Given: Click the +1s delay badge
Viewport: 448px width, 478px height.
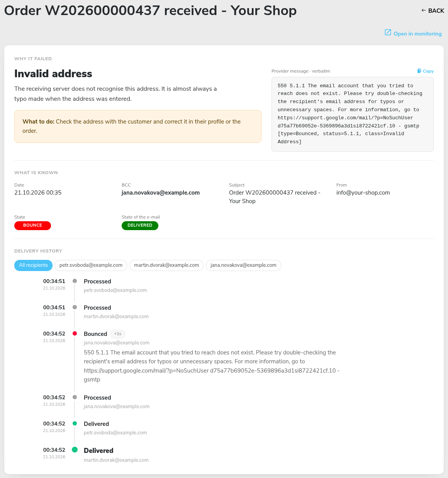Looking at the screenshot, I should tap(118, 334).
